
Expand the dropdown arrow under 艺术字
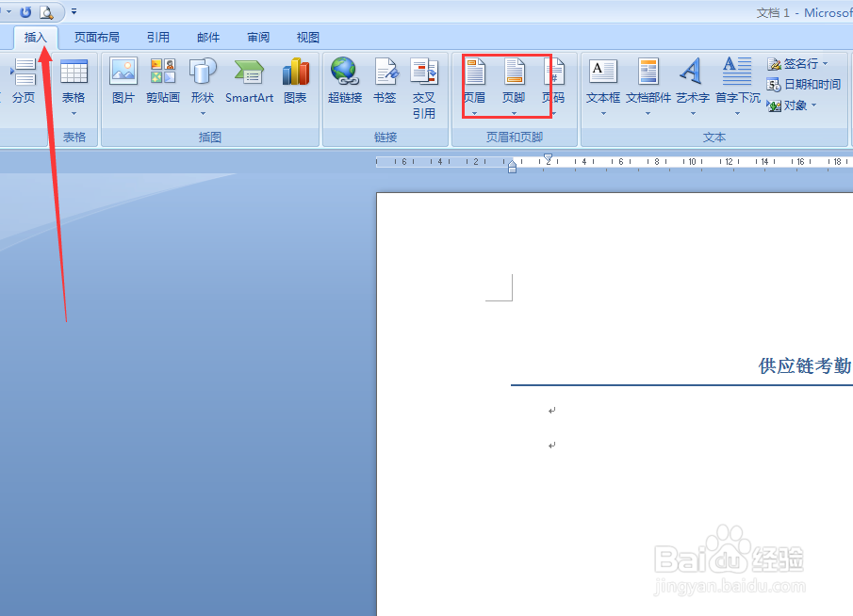click(693, 114)
